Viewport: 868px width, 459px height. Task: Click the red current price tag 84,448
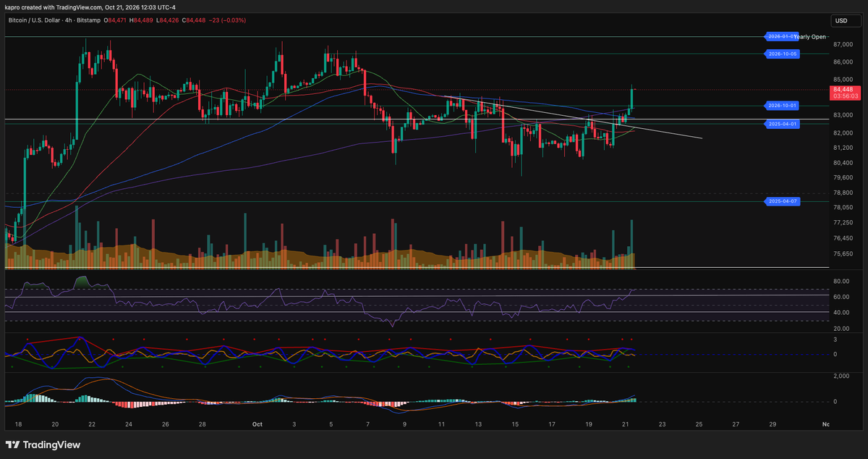pyautogui.click(x=845, y=93)
